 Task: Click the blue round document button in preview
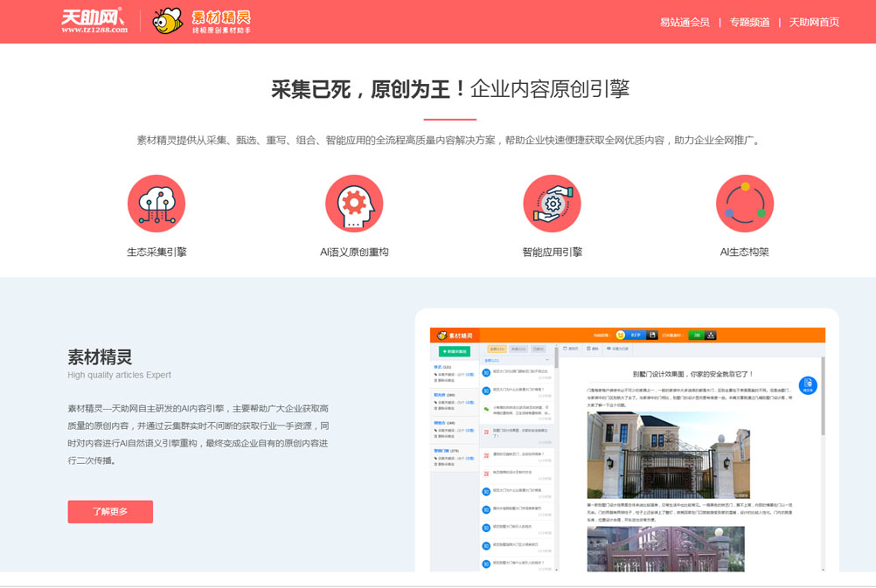(808, 384)
